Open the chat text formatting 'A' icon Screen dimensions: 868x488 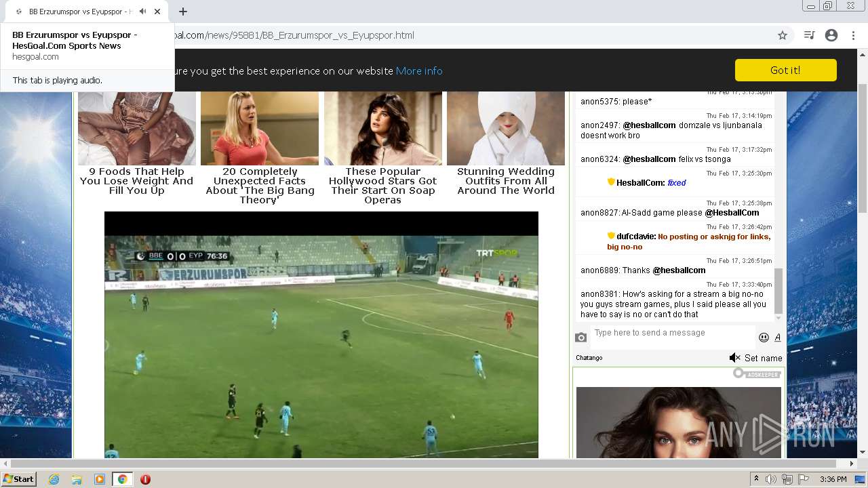(778, 338)
